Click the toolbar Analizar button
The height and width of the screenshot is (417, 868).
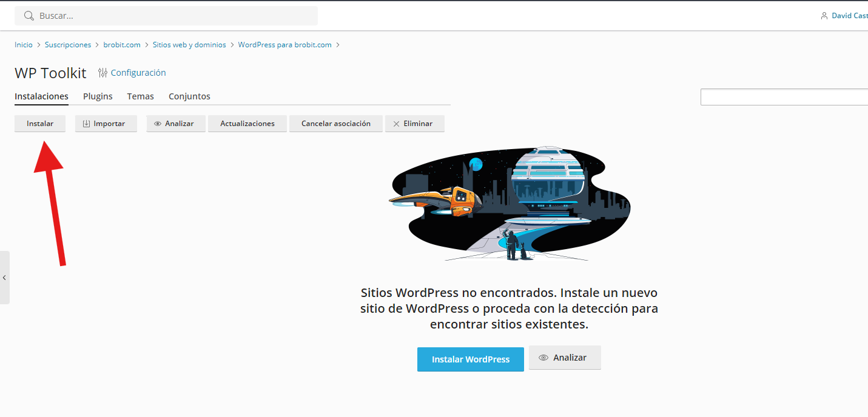pos(176,124)
